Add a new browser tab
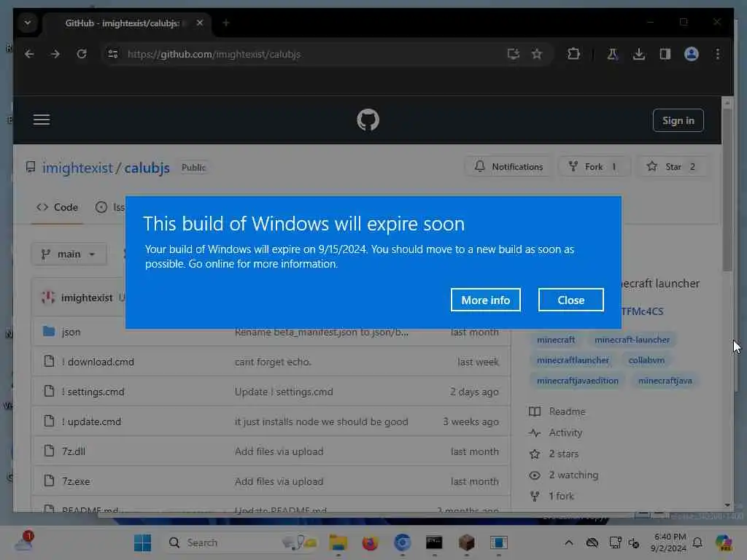The width and height of the screenshot is (747, 560). pos(226,23)
